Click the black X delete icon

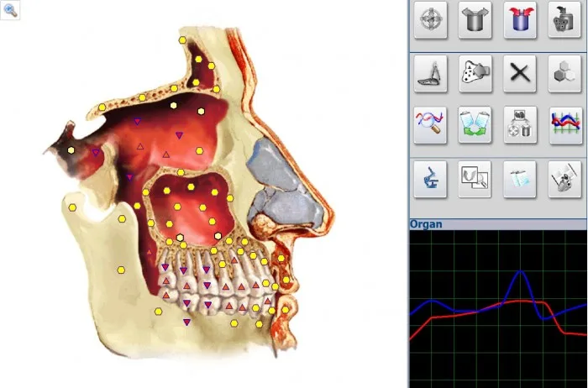[x=520, y=73]
